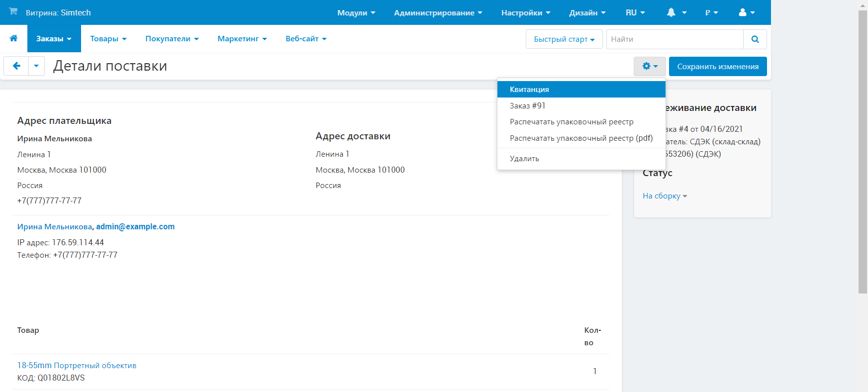868x392 pixels.
Task: Click the back arrow button
Action: point(16,66)
